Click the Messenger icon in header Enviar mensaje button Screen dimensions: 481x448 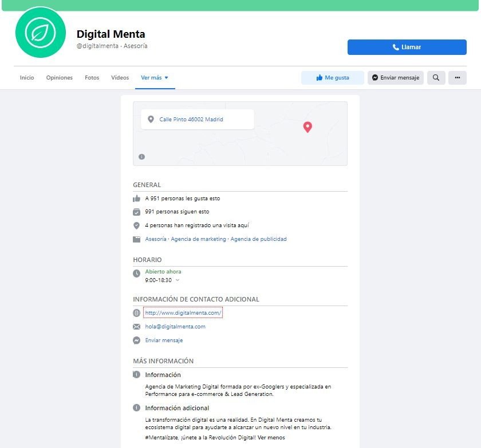click(375, 78)
